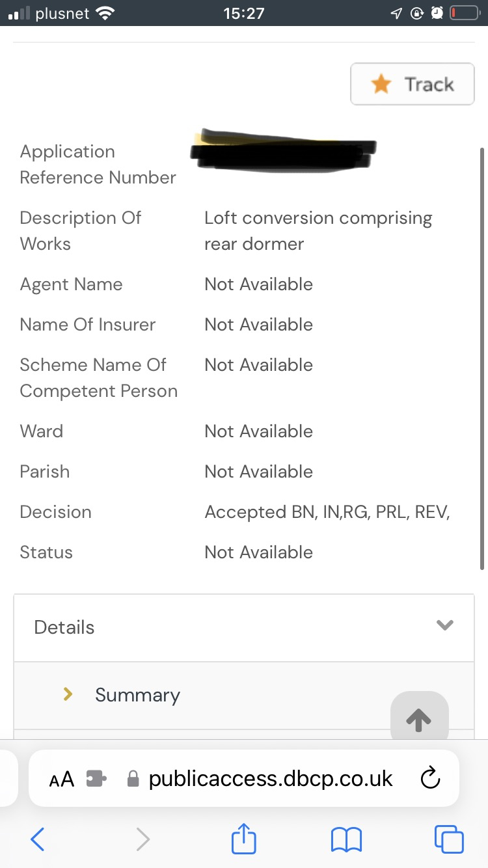Reload the page with refresh icon
488x868 pixels.
point(430,778)
